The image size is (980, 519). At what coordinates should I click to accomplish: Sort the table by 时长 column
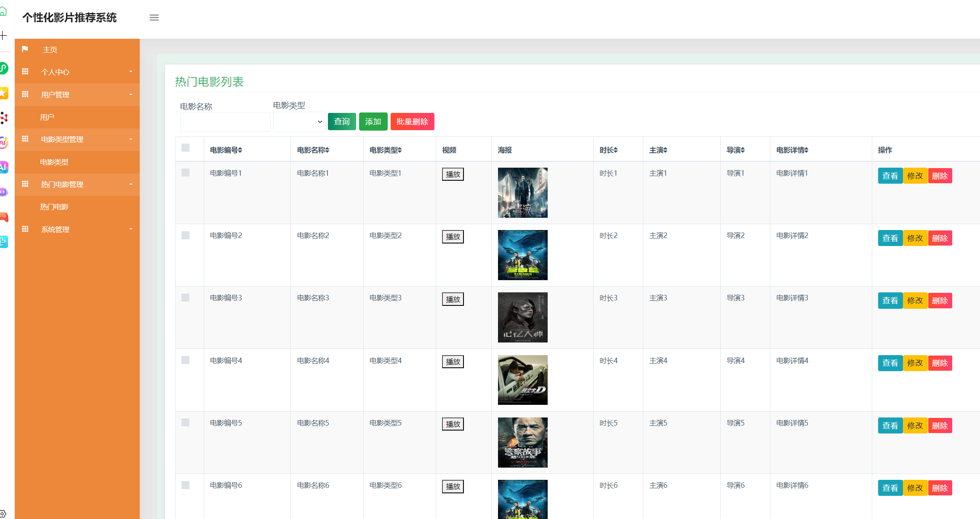coord(615,150)
